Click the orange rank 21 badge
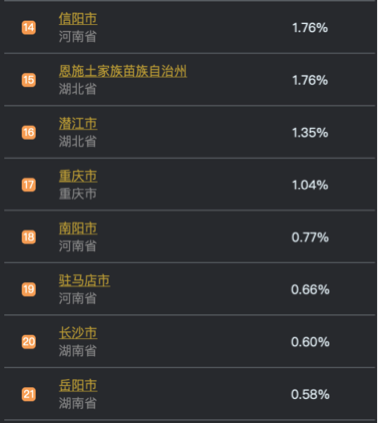This screenshot has width=378, height=424. pos(29,394)
